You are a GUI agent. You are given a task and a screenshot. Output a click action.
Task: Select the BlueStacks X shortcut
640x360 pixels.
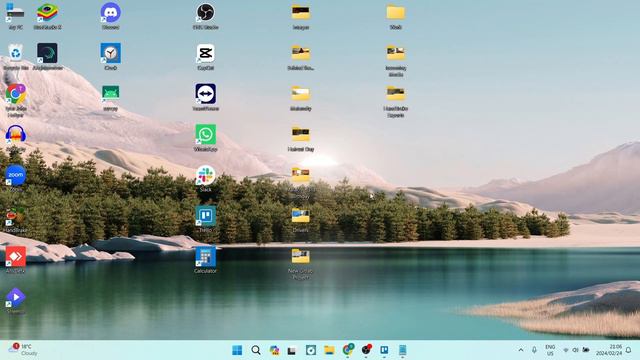(x=47, y=16)
